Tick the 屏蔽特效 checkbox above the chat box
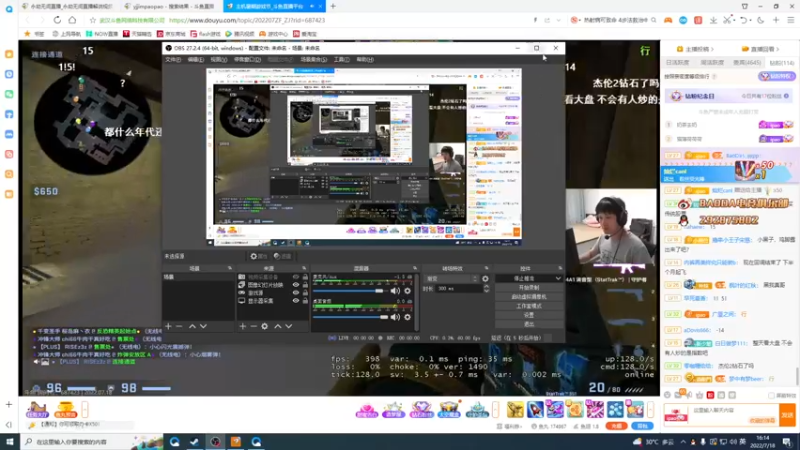Viewport: 800px width, 450px height. 771,395
